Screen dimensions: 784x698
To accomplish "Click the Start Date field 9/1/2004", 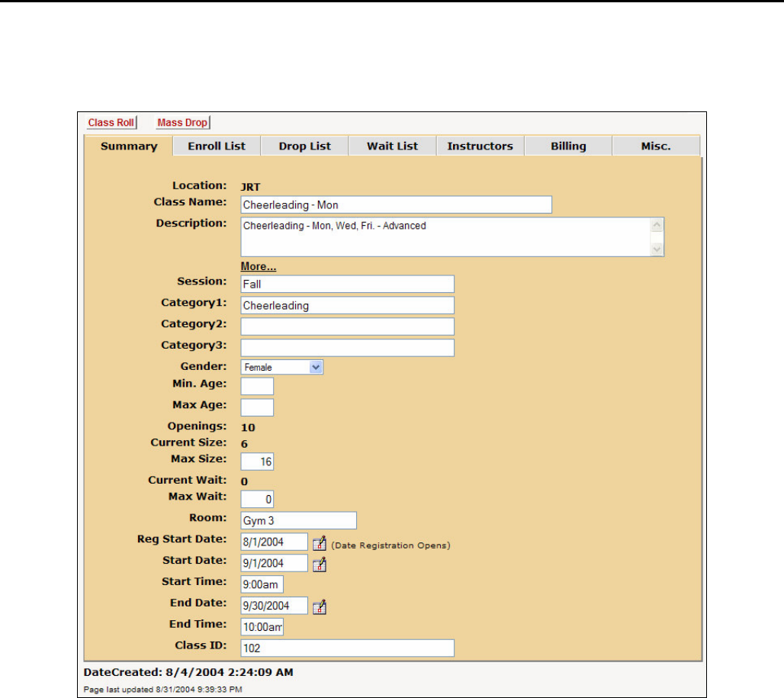I will [x=274, y=563].
